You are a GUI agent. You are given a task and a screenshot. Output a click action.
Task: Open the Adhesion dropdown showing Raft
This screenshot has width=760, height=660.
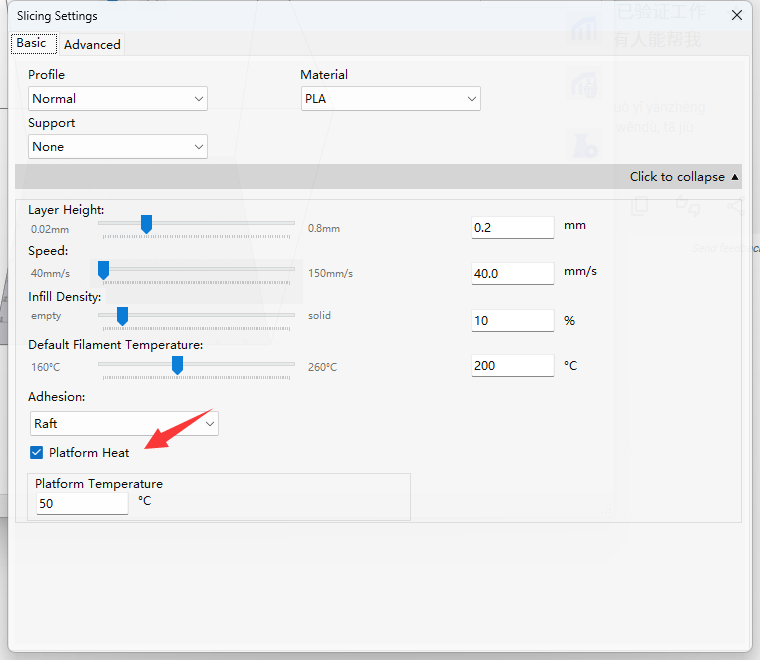(124, 423)
